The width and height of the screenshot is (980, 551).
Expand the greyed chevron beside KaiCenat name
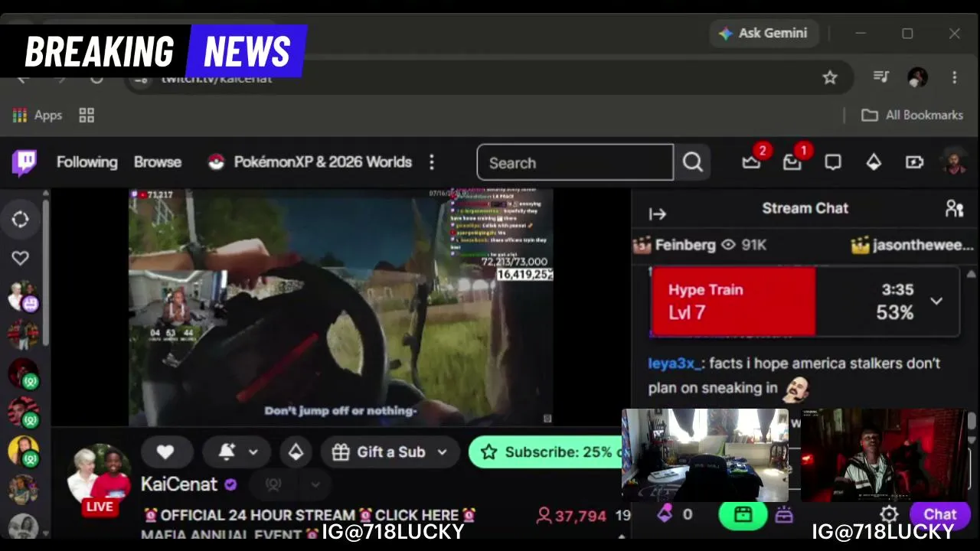click(x=315, y=484)
